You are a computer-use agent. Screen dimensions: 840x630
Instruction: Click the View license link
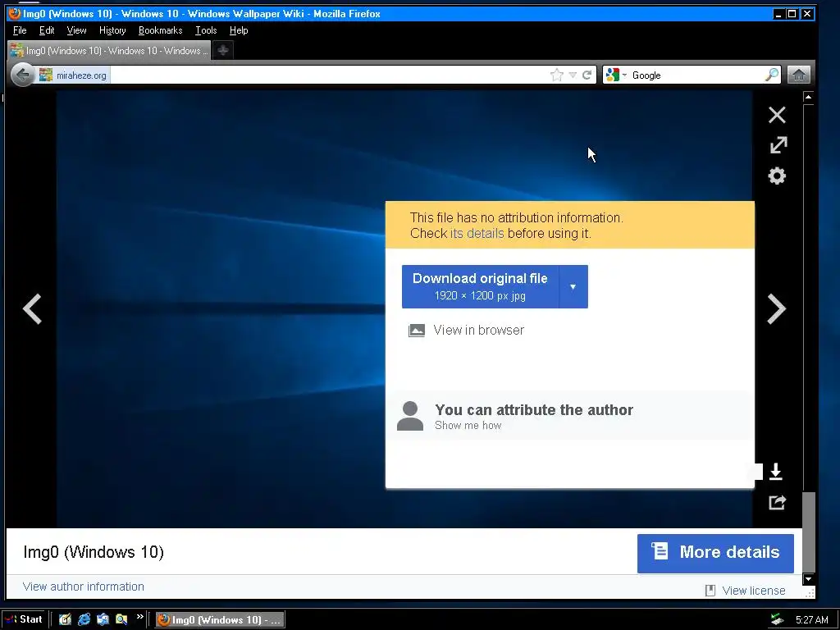coord(753,591)
